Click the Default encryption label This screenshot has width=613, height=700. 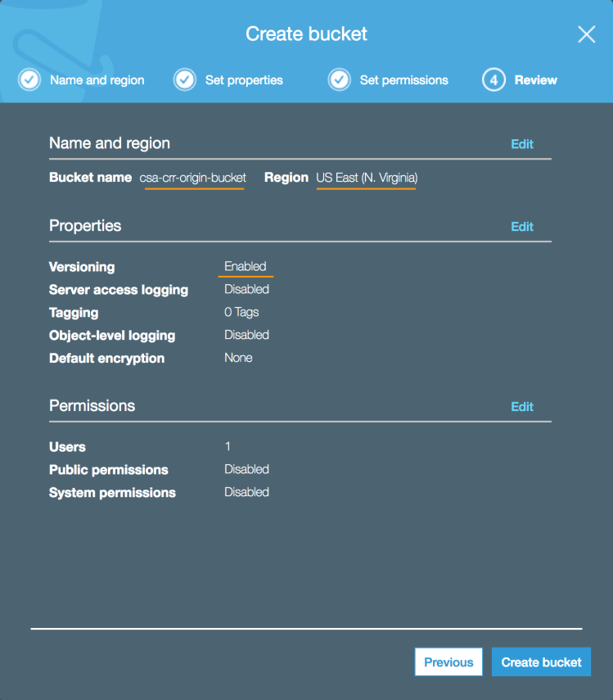(106, 359)
